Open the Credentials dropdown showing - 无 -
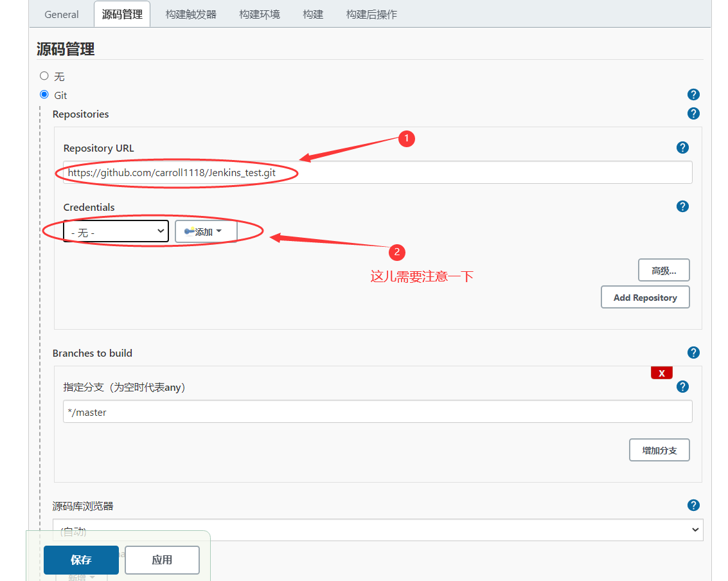This screenshot has height=581, width=728. click(x=116, y=231)
